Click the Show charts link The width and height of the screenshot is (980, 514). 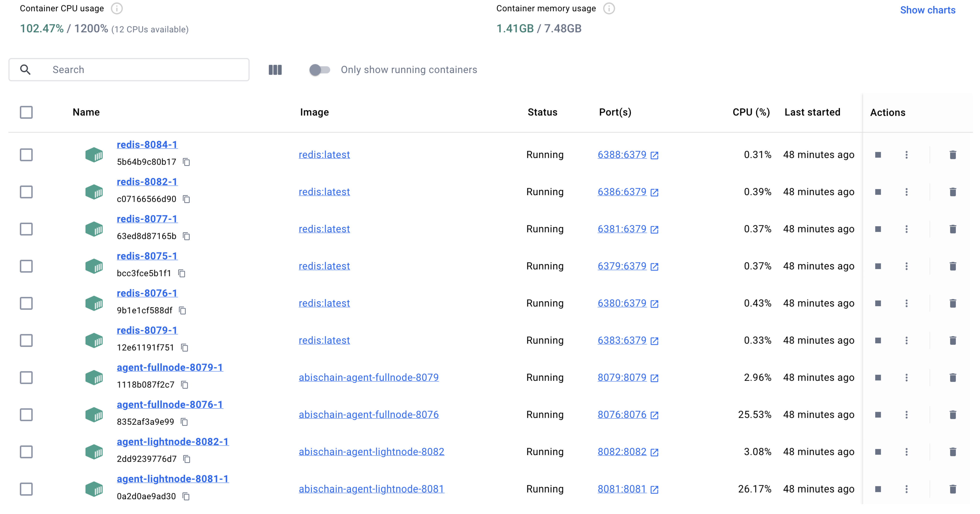[927, 10]
